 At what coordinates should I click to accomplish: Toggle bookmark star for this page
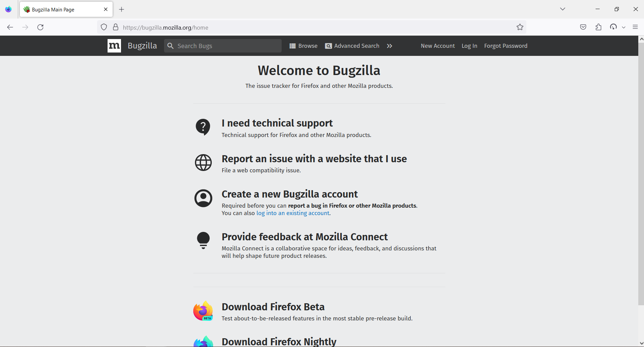pos(520,27)
